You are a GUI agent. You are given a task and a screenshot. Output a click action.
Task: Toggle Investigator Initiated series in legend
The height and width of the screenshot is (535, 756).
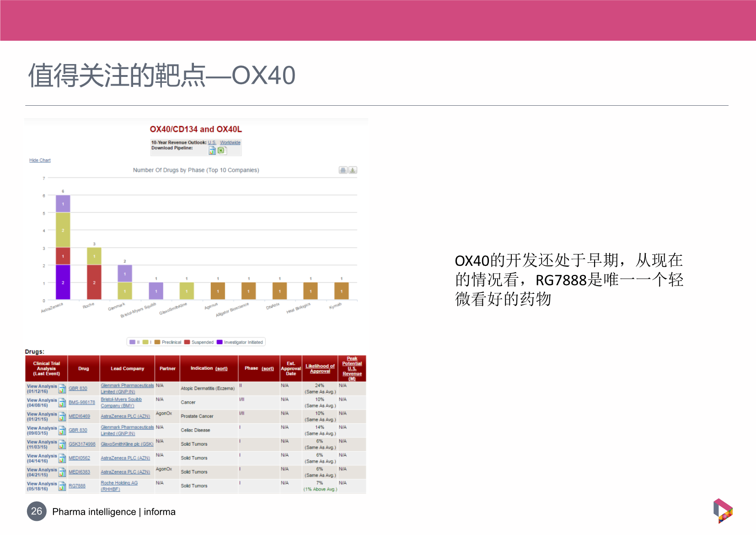tap(240, 342)
